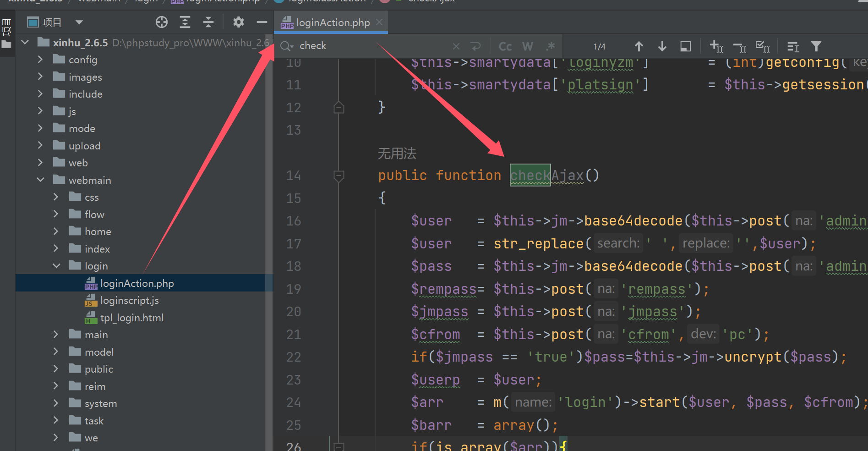Click the collapse all icon in project panel
Screen dimensions: 868x451
click(x=208, y=22)
